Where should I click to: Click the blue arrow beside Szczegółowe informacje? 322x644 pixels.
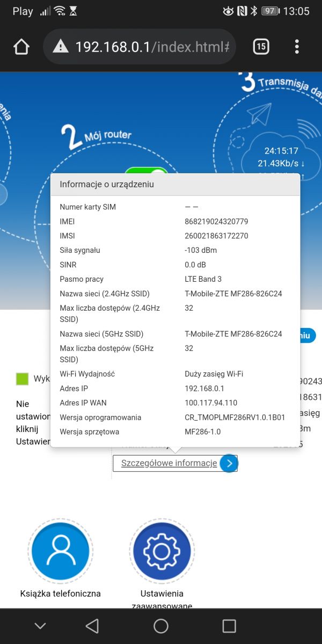coord(229,463)
